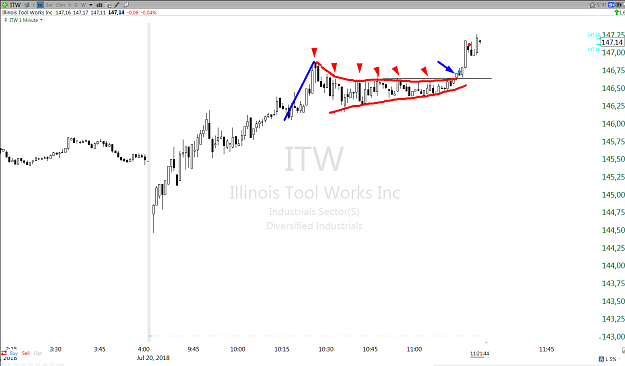Select the highlighted 1-minute (m) timeframe
Viewport: 625px width, 366px height.
[x=40, y=5]
